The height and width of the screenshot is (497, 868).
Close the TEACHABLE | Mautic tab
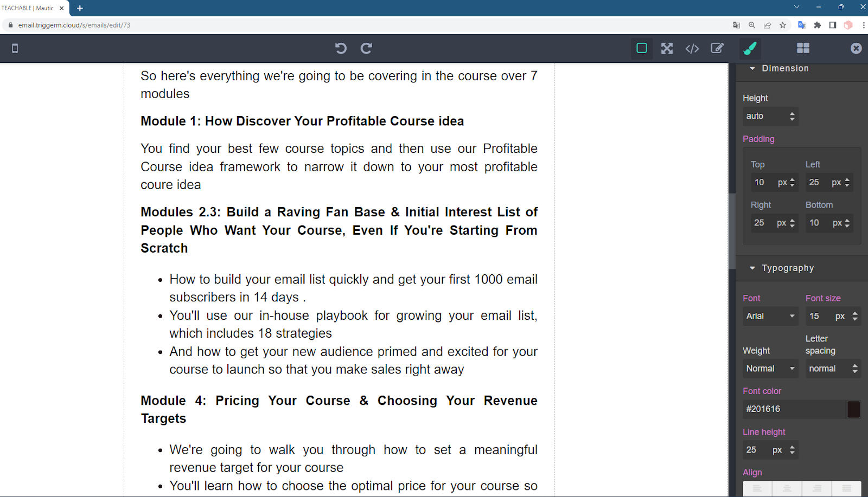pyautogui.click(x=62, y=8)
